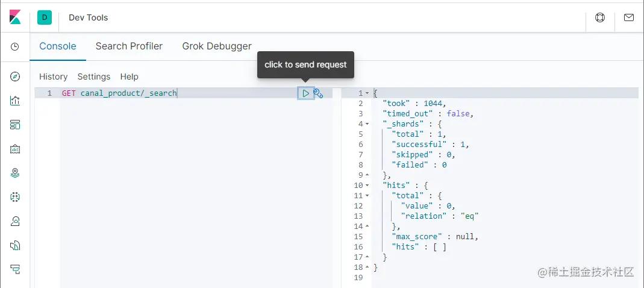Open the console History
The image size is (644, 288).
coord(53,77)
